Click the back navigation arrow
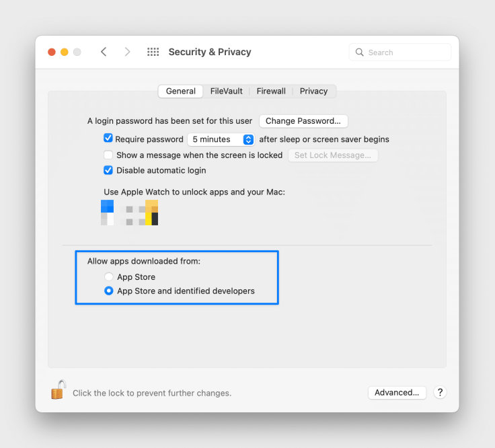This screenshot has height=448, width=495. [104, 52]
